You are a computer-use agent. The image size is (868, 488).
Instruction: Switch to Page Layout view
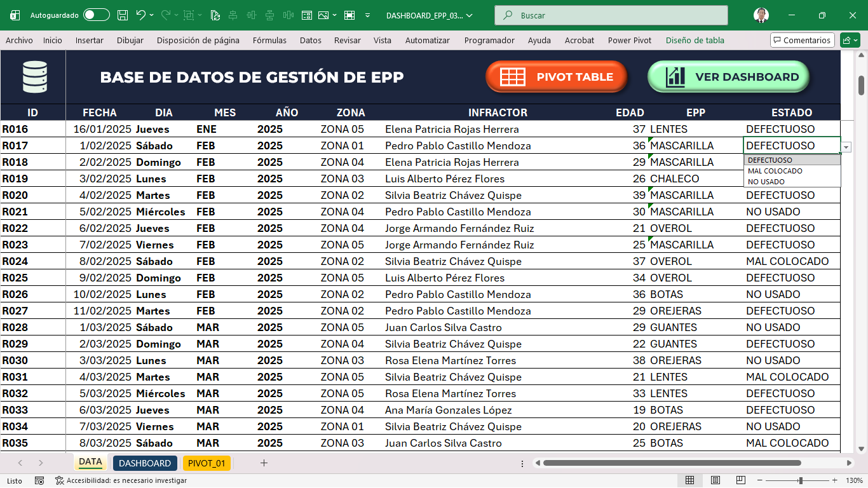(x=715, y=480)
